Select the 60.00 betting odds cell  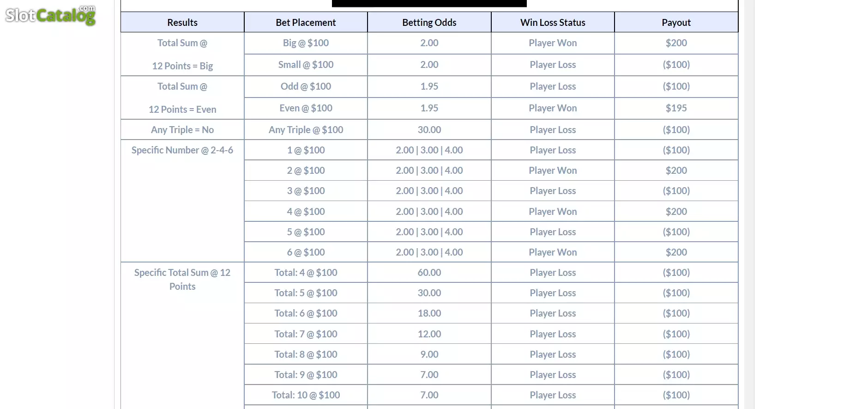click(x=429, y=273)
